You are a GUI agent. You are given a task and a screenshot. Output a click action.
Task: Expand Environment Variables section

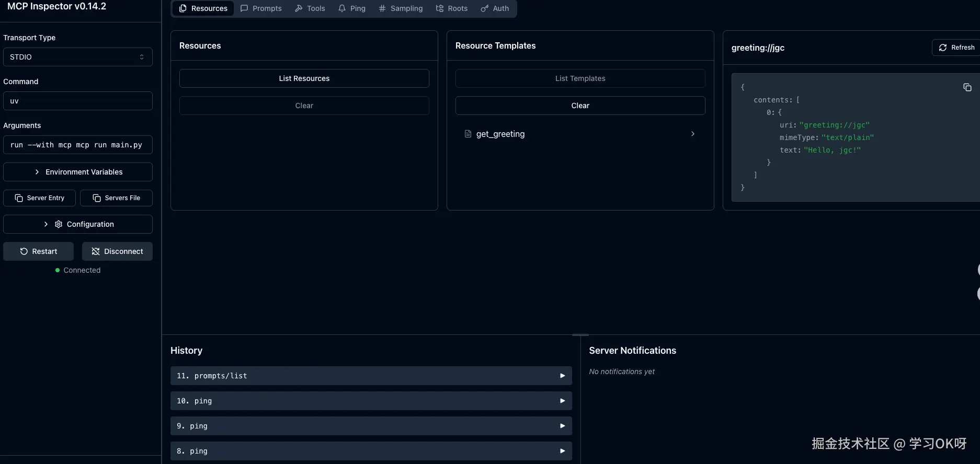[78, 172]
